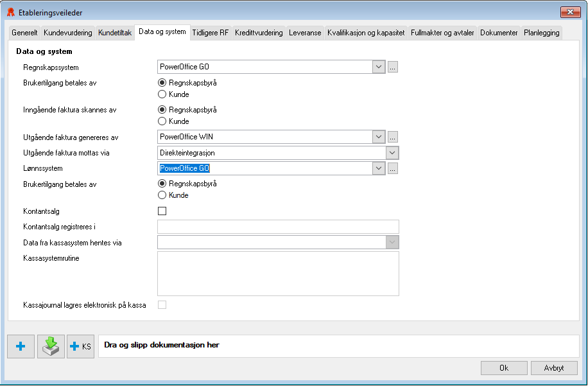588x386 pixels.
Task: Toggle Kassajournal lagres elektronisk på kassa checkbox
Action: coord(162,305)
